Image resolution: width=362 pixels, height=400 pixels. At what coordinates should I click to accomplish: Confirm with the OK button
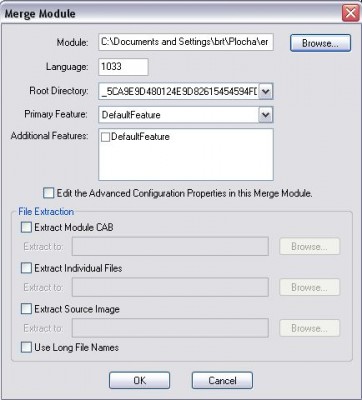pyautogui.click(x=139, y=380)
